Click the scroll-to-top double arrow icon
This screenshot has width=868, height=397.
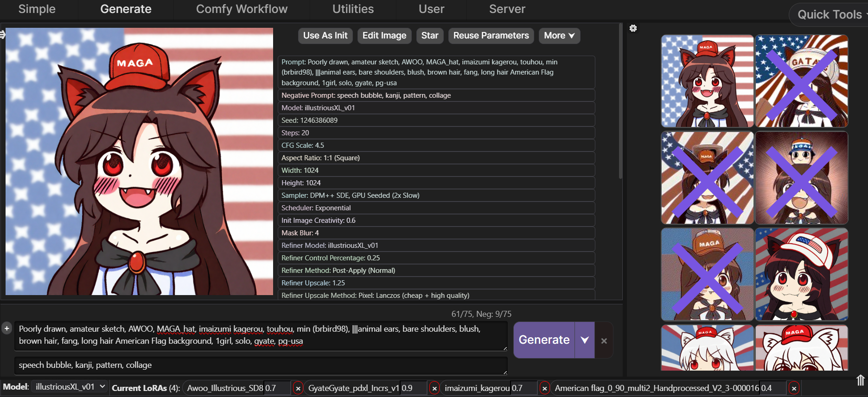pos(861,380)
